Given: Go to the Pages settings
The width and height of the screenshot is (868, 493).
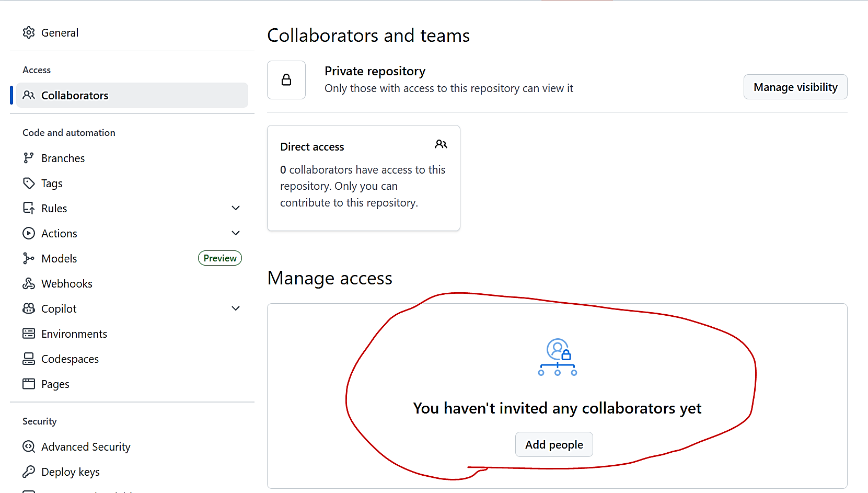Looking at the screenshot, I should tap(55, 384).
